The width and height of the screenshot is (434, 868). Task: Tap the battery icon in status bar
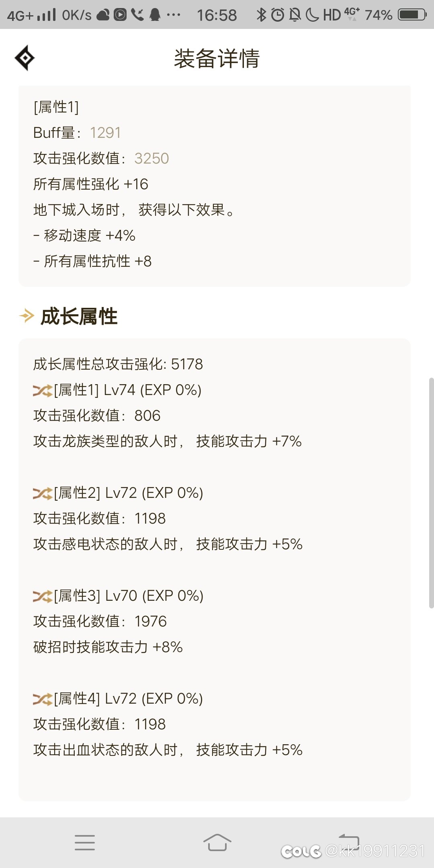(x=412, y=15)
